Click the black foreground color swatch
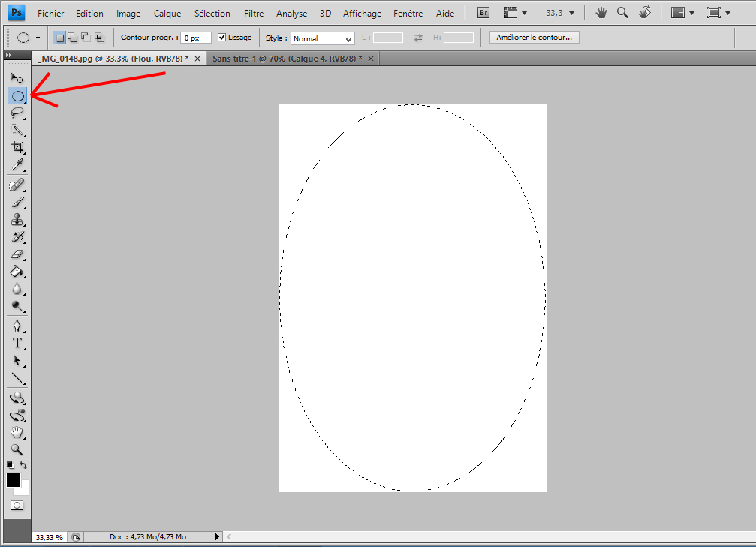 click(14, 479)
